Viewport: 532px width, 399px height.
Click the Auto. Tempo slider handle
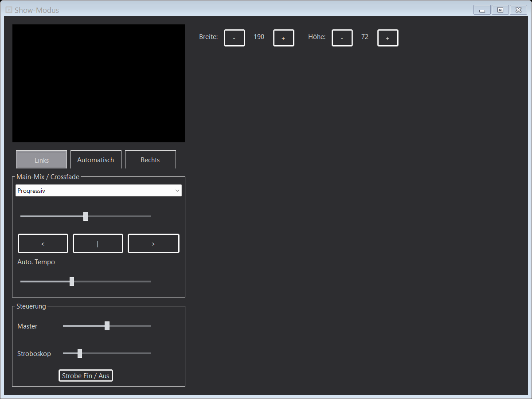pyautogui.click(x=72, y=282)
